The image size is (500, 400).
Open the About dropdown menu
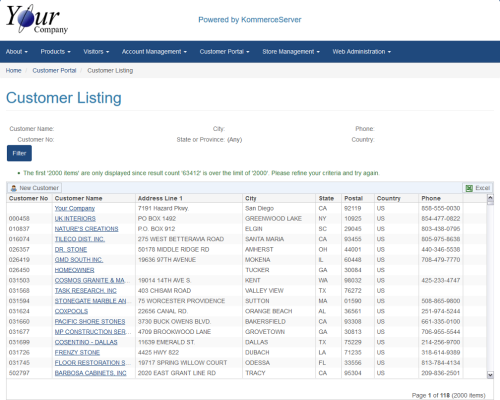pos(17,52)
